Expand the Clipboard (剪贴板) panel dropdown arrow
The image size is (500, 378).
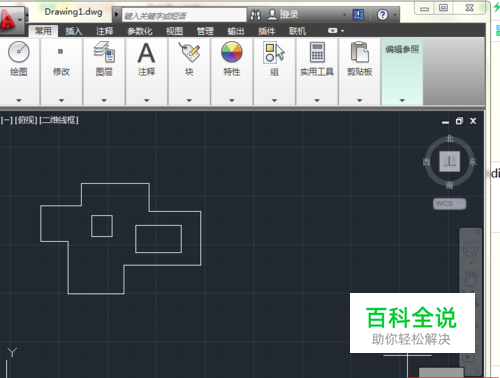tap(360, 100)
